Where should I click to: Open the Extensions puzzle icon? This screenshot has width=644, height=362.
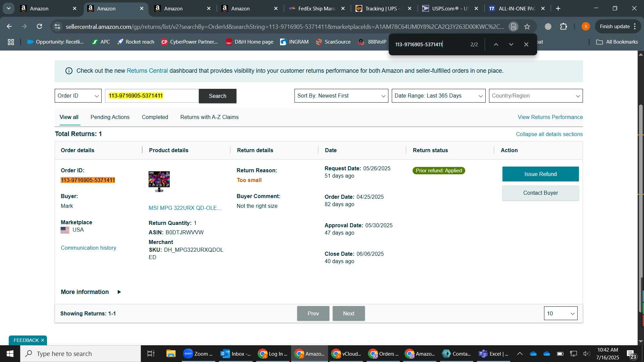(563, 26)
